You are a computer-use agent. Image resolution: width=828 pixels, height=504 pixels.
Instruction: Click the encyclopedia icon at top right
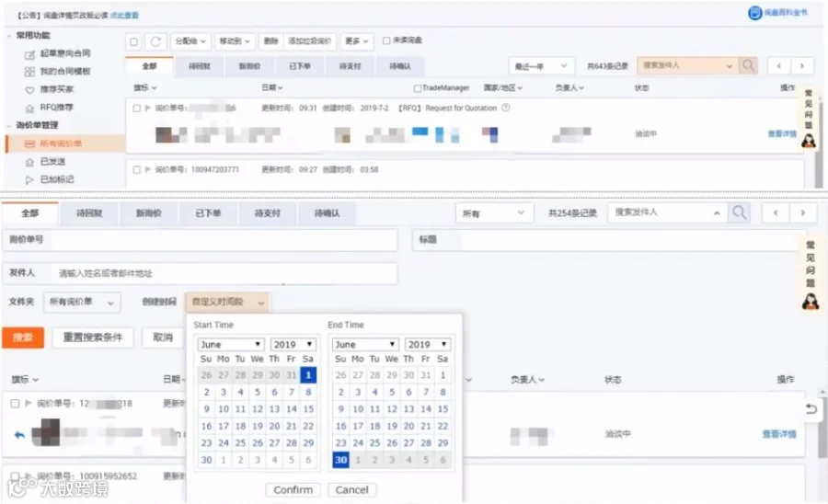point(755,13)
